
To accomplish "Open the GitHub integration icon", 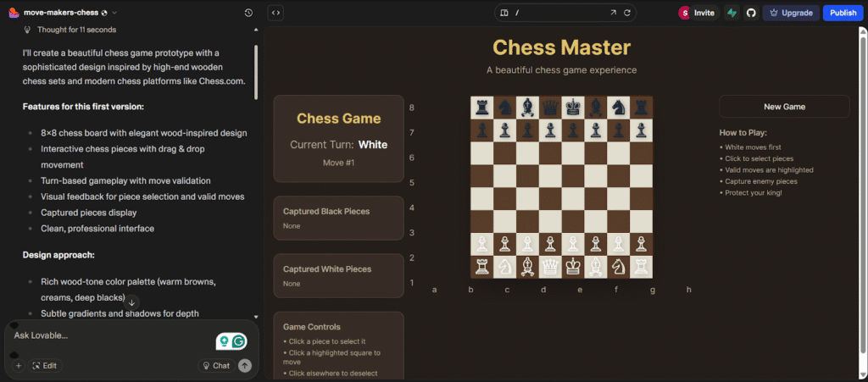I will click(751, 13).
